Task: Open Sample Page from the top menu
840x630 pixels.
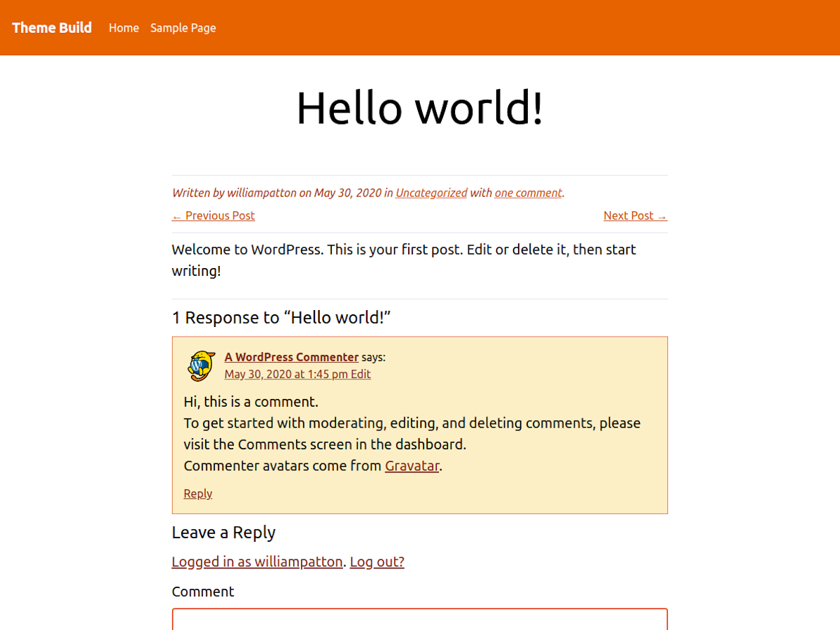Action: 183,28
